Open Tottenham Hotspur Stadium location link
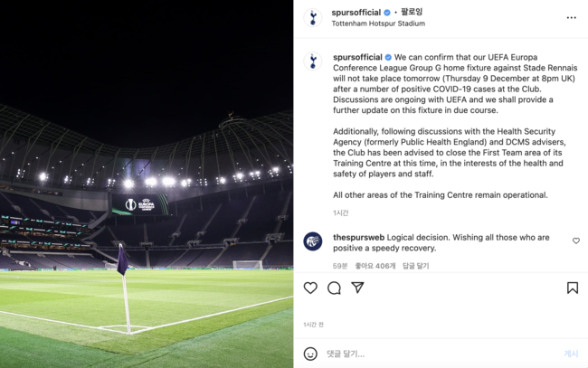The image size is (588, 368). point(378,24)
